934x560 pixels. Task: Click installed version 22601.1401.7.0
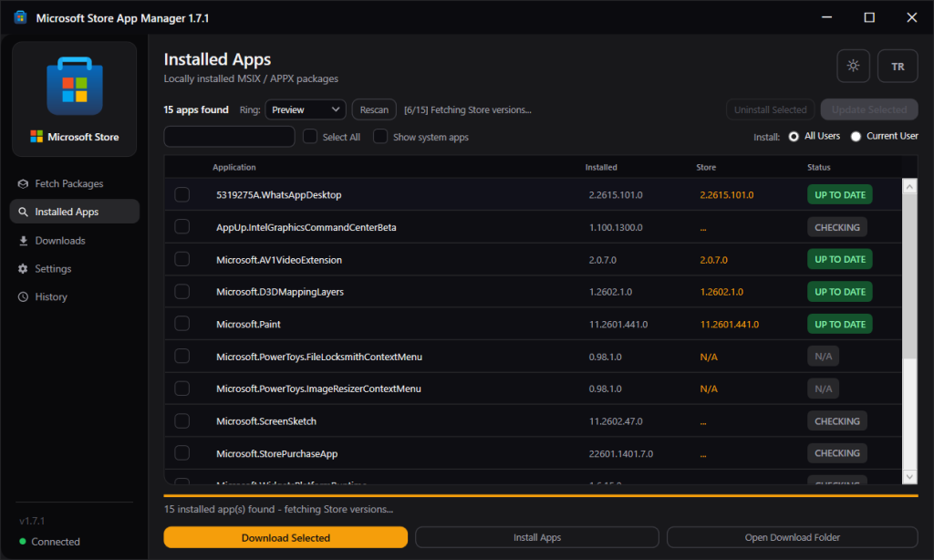pyautogui.click(x=620, y=453)
